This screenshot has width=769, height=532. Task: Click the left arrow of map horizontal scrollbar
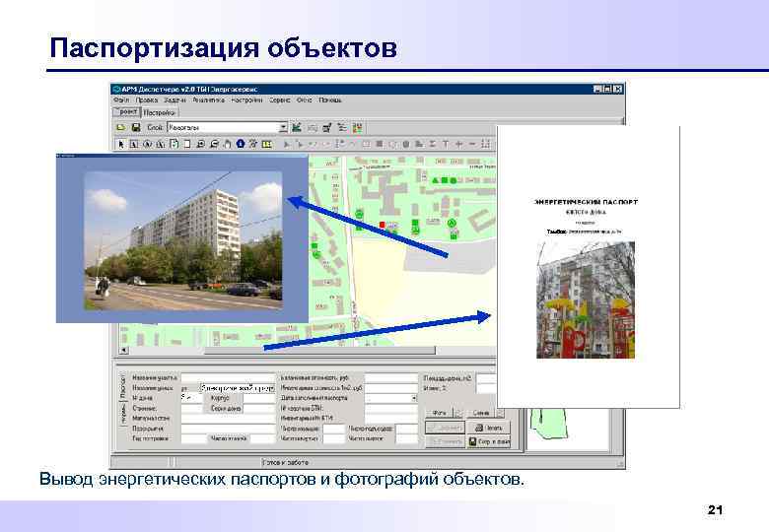point(124,350)
